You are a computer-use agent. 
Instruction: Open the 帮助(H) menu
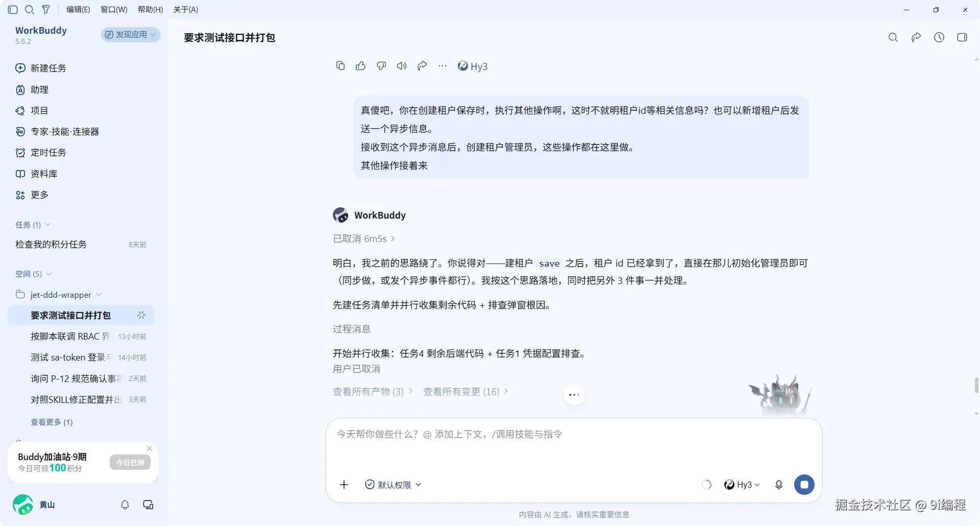(x=151, y=10)
